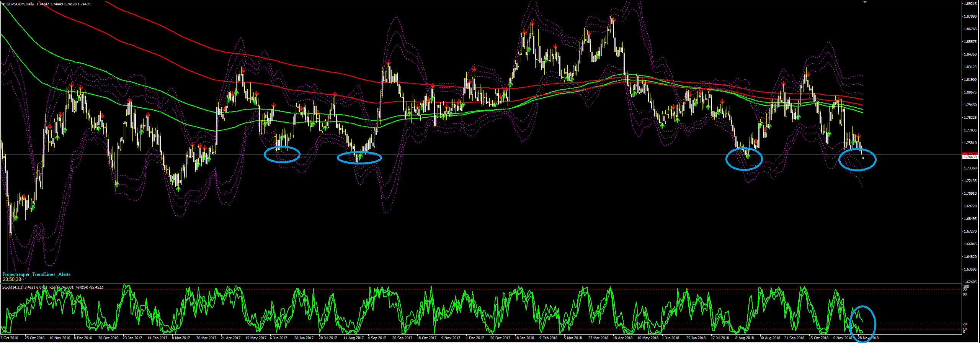Click the yellow 23:50:38 timer text
Screen dimensions: 980x343
pyautogui.click(x=12, y=279)
